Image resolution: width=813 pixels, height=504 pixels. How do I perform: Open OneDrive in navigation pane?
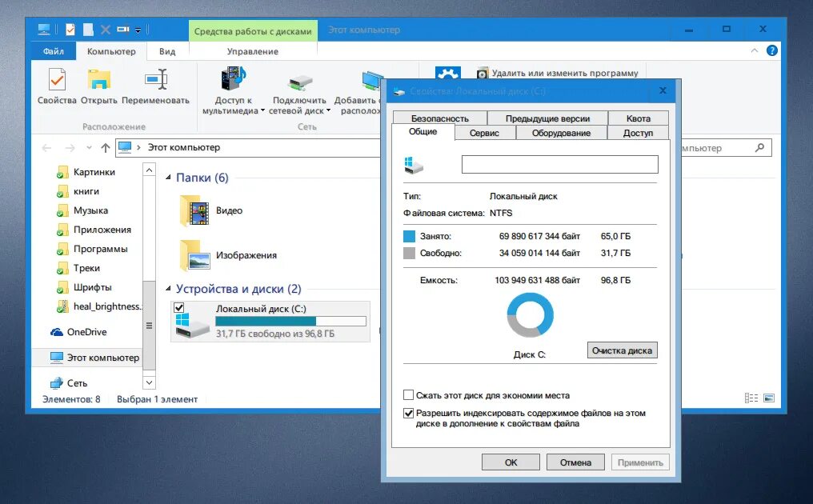(x=78, y=332)
